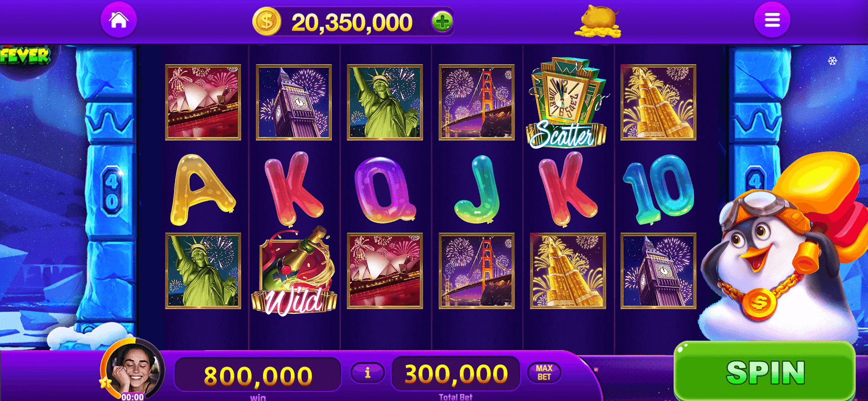Open the hamburger menu
Screen dimensions: 868x401
tap(772, 20)
